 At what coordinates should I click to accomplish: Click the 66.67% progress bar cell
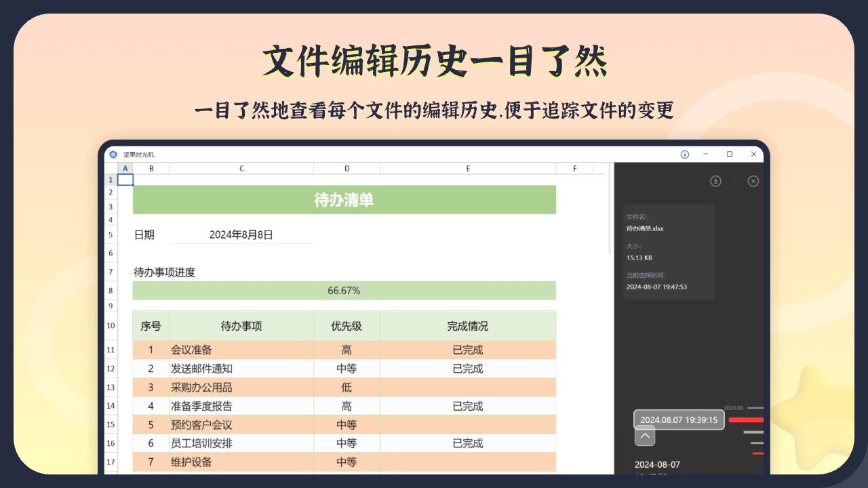click(x=344, y=290)
